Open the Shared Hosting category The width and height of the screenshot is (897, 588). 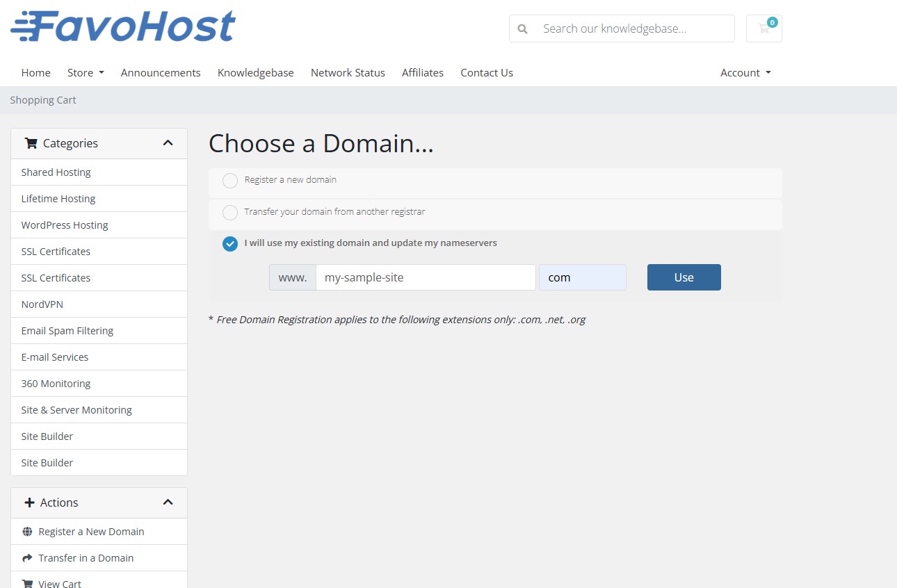click(56, 172)
